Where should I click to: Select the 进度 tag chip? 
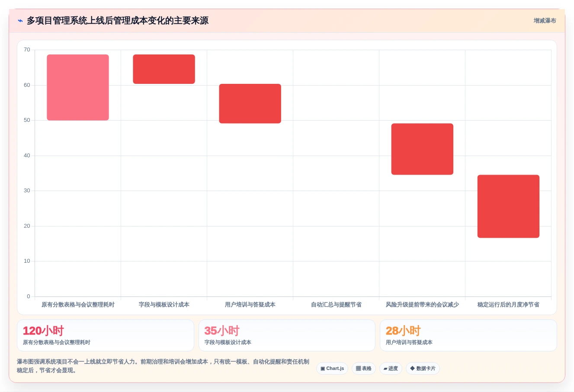pos(391,369)
